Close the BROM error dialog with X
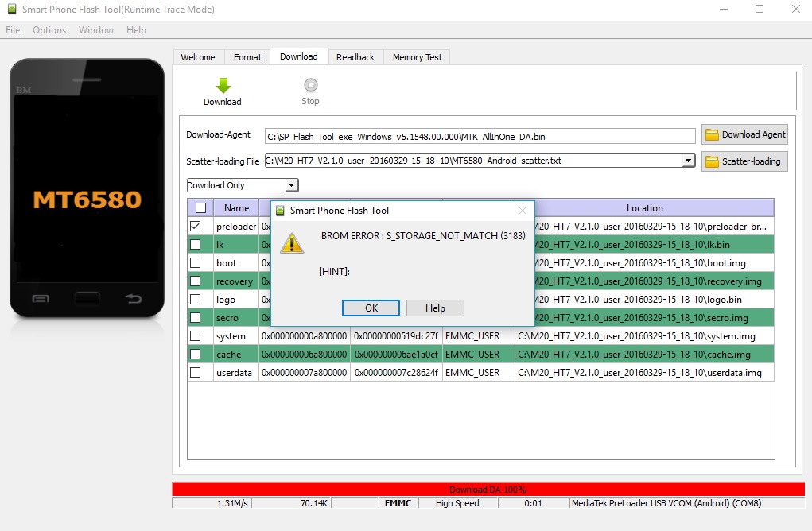The image size is (812, 531). [523, 211]
